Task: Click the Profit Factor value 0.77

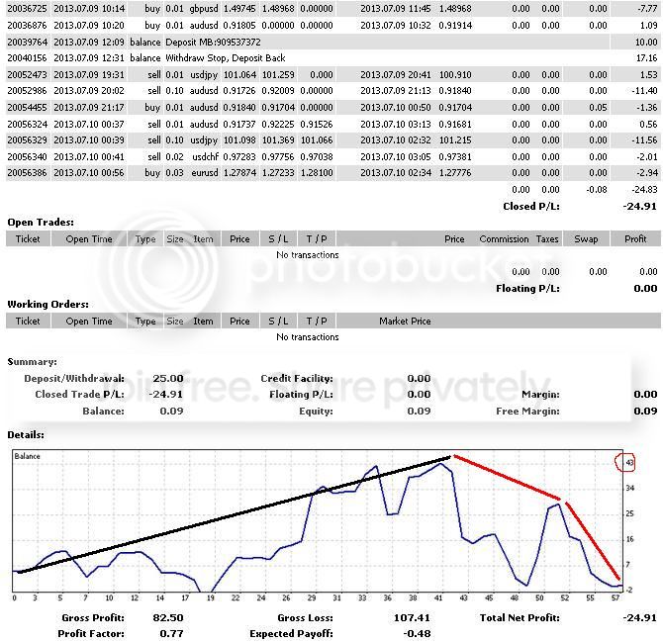Action: point(171,633)
